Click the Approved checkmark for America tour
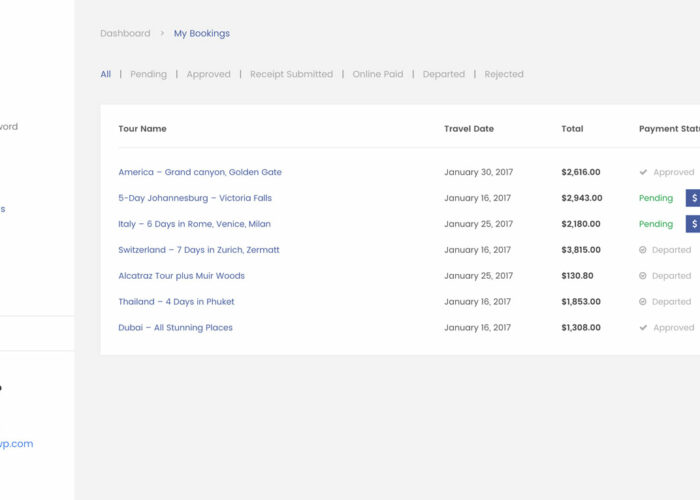 pyautogui.click(x=644, y=172)
